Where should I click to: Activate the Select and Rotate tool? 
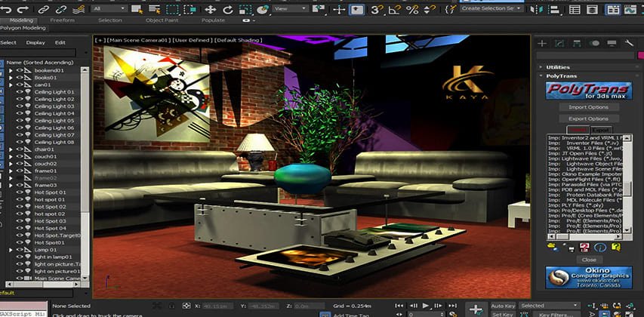click(x=227, y=9)
